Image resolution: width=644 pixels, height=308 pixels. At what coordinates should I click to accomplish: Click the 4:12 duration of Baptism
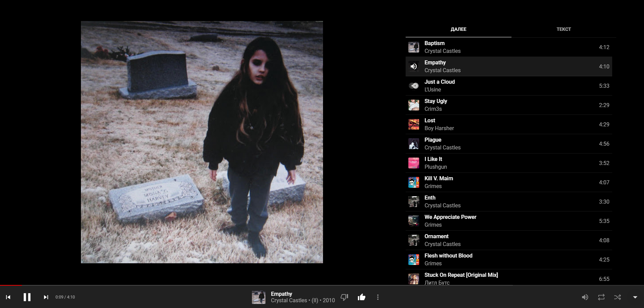click(604, 47)
